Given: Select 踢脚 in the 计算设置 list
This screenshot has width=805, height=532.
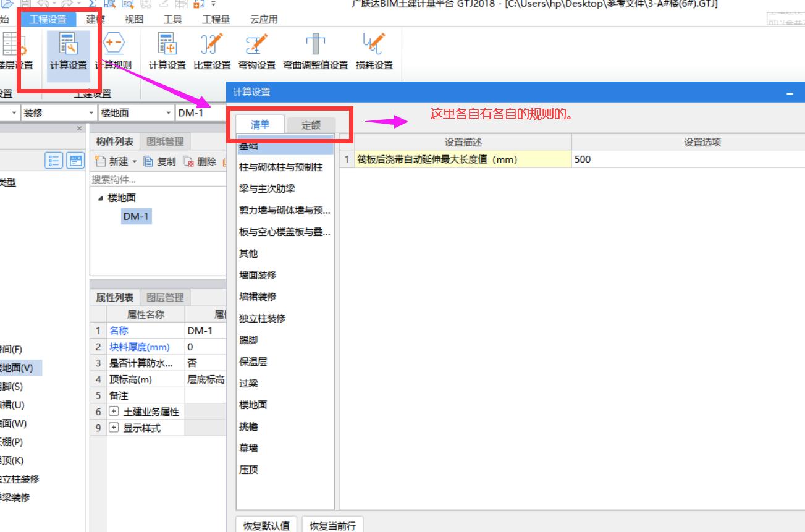Looking at the screenshot, I should coord(285,340).
